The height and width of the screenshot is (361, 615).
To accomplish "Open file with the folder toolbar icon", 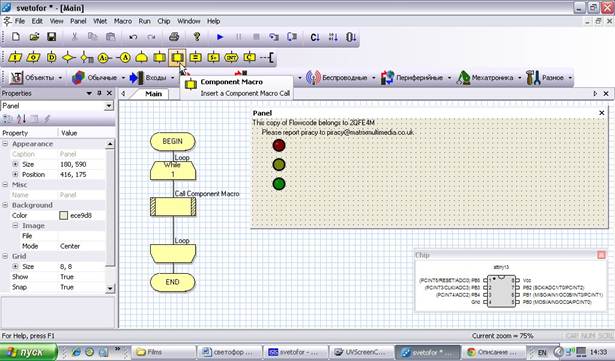I will point(34,37).
